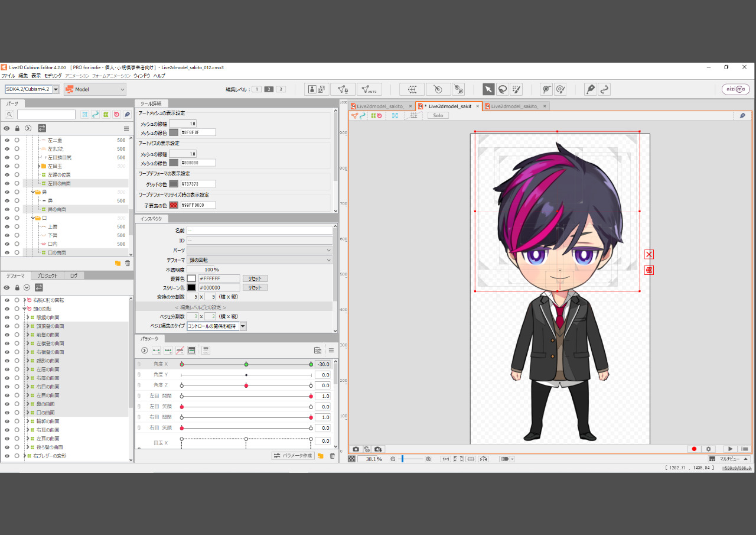Image resolution: width=756 pixels, height=535 pixels.
Task: Click the zoom out magnifier icon
Action: tap(393, 459)
